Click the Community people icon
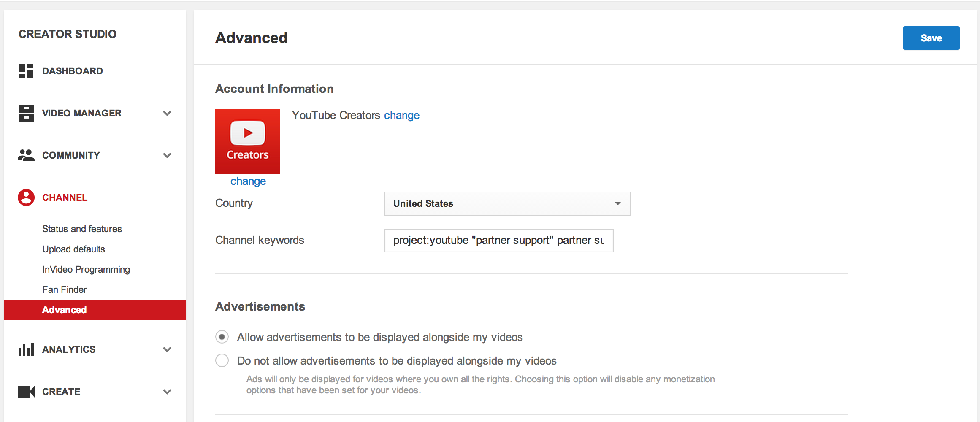The height and width of the screenshot is (422, 980). click(x=26, y=155)
